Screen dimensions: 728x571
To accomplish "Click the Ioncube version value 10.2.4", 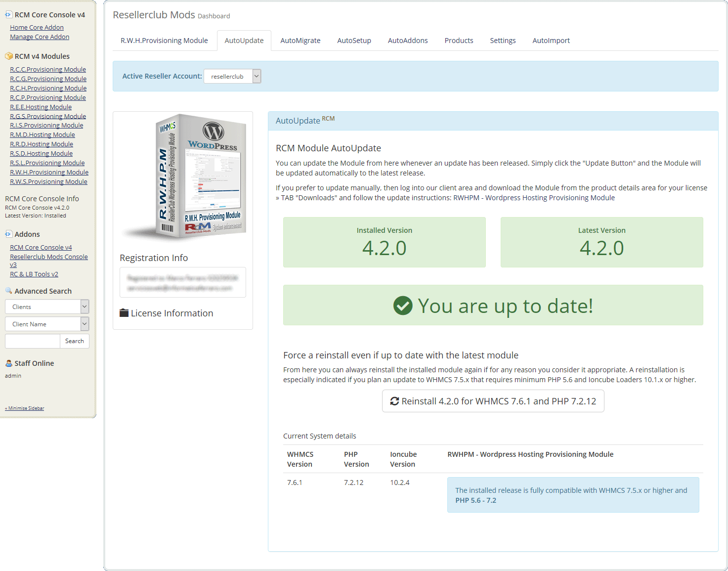I will point(400,483).
